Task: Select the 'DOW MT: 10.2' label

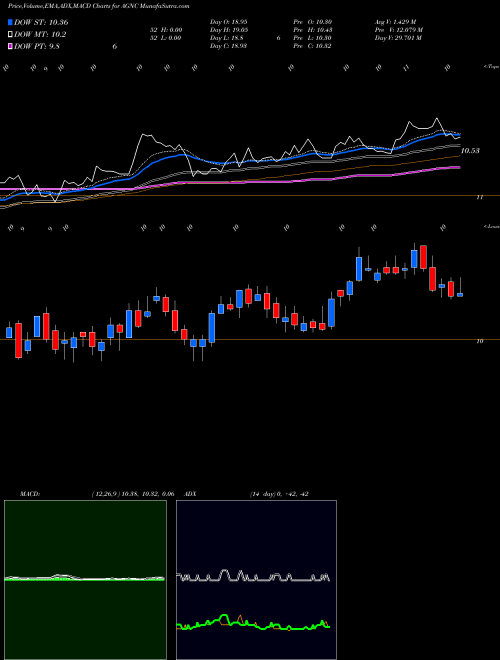Action: pos(40,35)
